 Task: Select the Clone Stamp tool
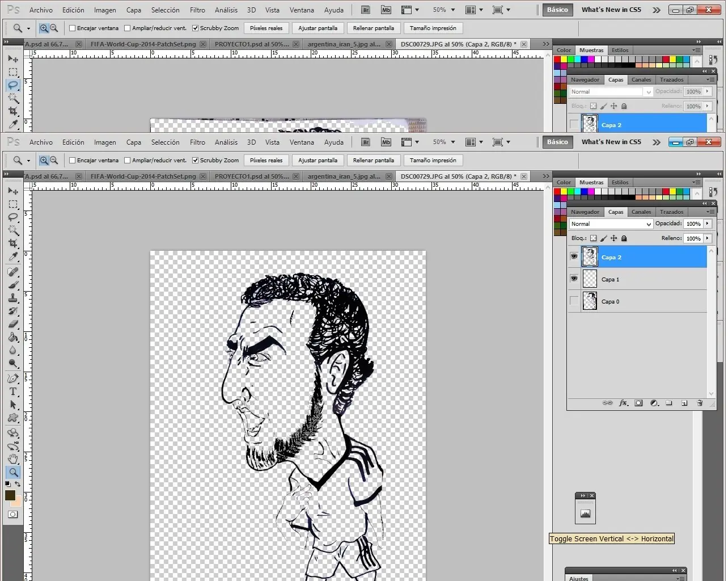(13, 298)
